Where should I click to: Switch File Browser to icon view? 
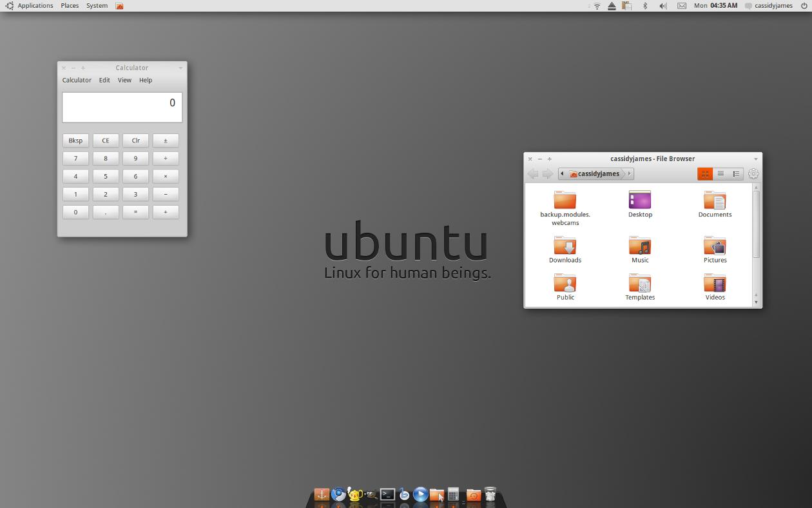pyautogui.click(x=705, y=173)
